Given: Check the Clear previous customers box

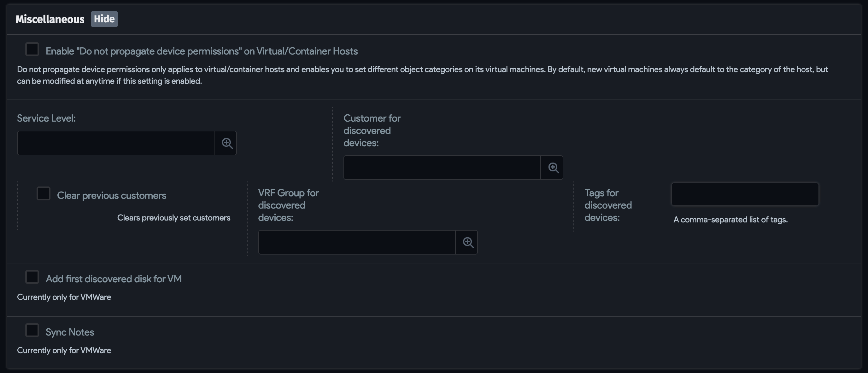Looking at the screenshot, I should click(x=43, y=193).
